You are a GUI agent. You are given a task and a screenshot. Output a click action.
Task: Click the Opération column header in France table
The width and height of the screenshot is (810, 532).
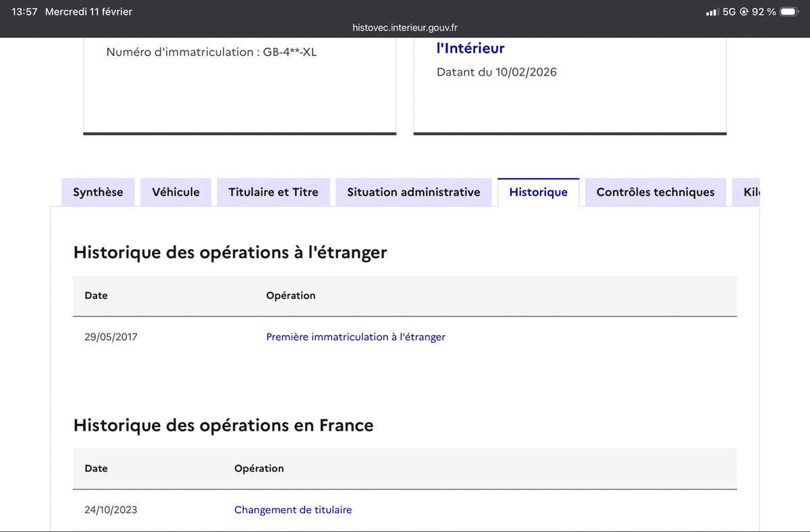(x=259, y=469)
